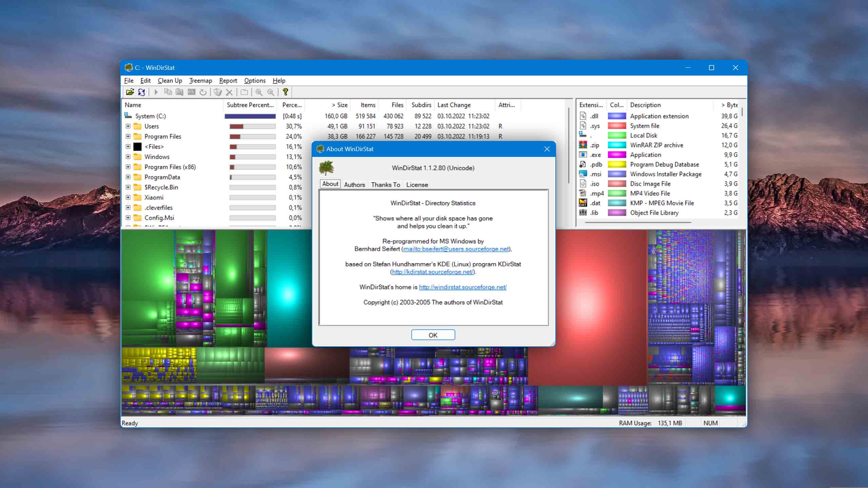Sort by the Last Change column header

[465, 105]
